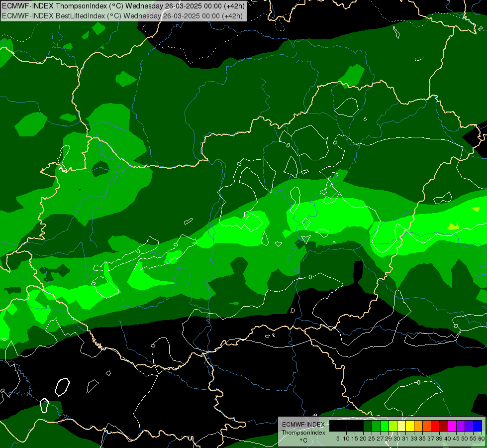Click the legend tick value 45
Image resolution: width=487 pixels, height=448 pixels.
pyautogui.click(x=456, y=439)
